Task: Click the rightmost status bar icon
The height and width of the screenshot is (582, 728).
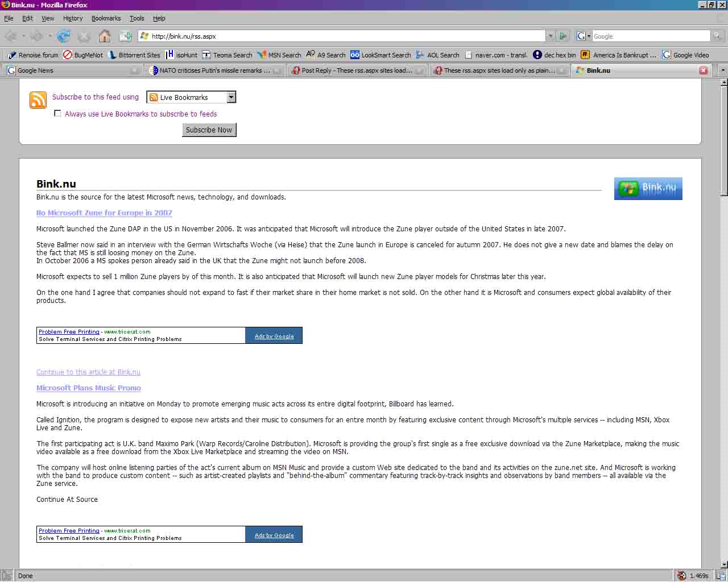Action: click(x=721, y=576)
